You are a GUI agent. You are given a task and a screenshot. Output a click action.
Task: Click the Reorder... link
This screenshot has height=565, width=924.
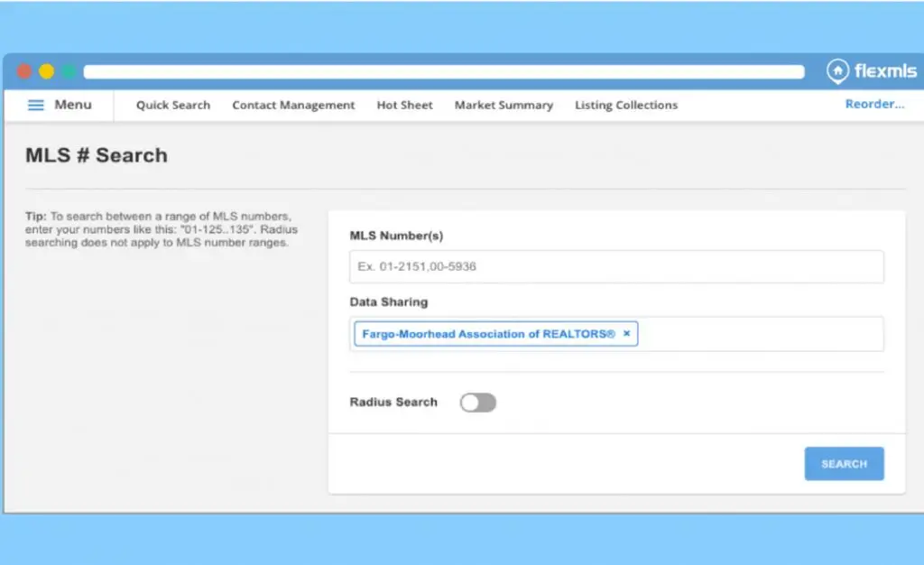click(874, 105)
